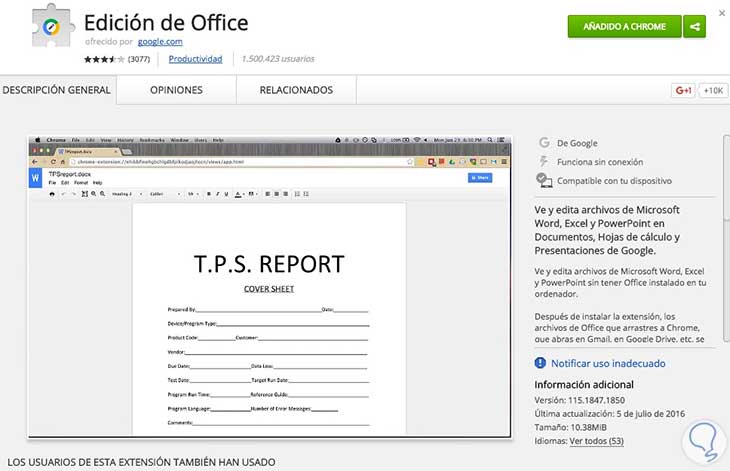Viewport: 730px width, 471px height.
Task: Open the File menu in the preview document
Action: tap(52, 183)
